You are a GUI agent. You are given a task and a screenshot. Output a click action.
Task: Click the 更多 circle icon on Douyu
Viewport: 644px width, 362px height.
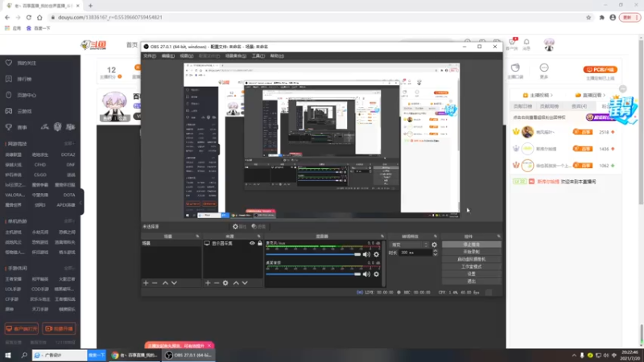click(x=544, y=70)
